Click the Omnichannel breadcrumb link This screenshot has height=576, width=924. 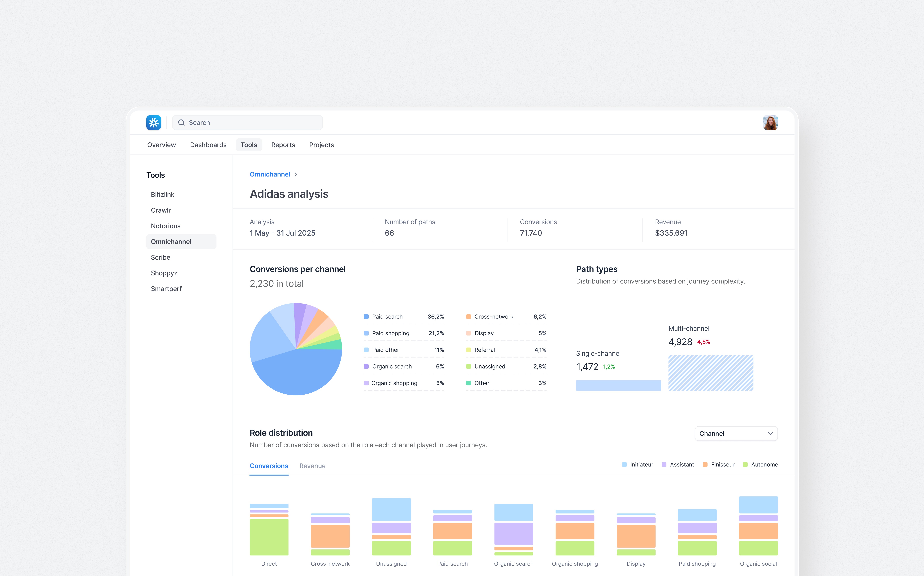pos(270,174)
